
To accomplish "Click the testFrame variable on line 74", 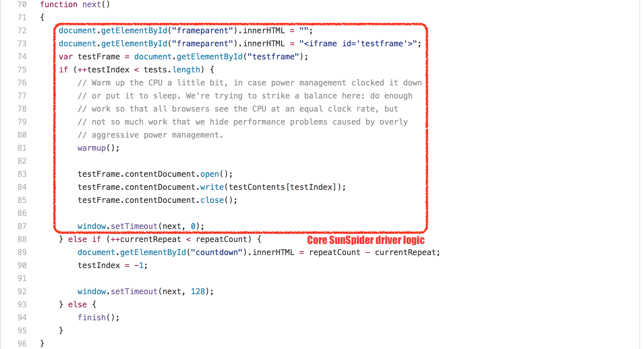I will tap(98, 56).
